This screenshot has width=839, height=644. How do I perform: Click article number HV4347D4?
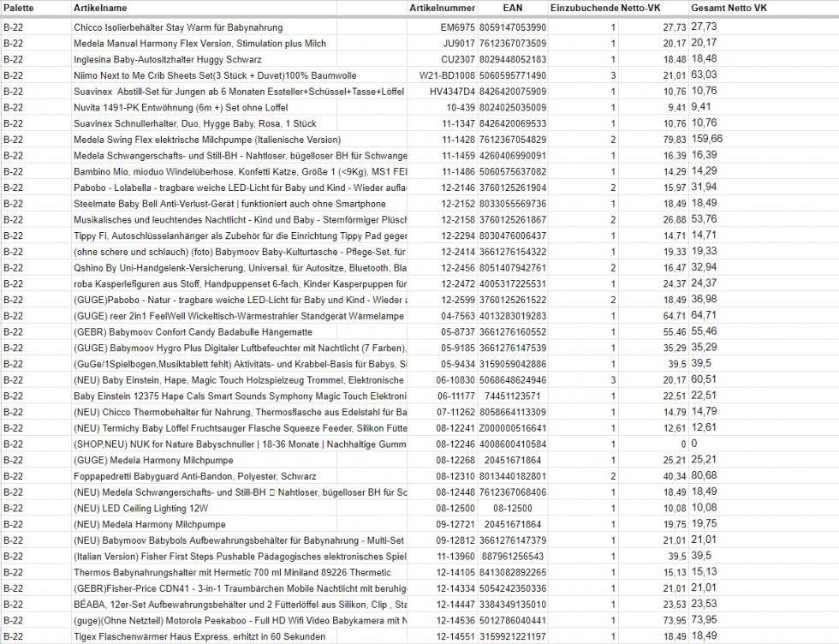click(x=452, y=92)
